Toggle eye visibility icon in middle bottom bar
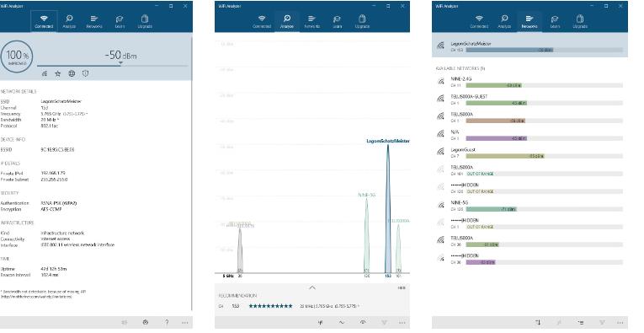 pyautogui.click(x=363, y=322)
